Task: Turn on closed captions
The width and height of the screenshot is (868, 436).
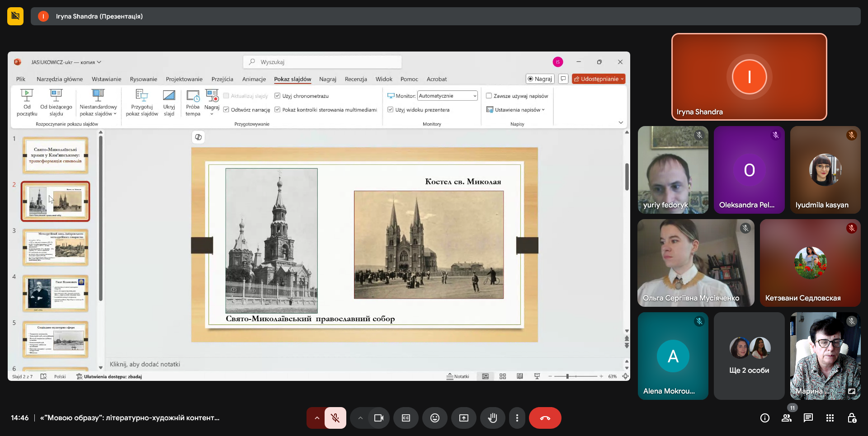Action: coord(406,418)
